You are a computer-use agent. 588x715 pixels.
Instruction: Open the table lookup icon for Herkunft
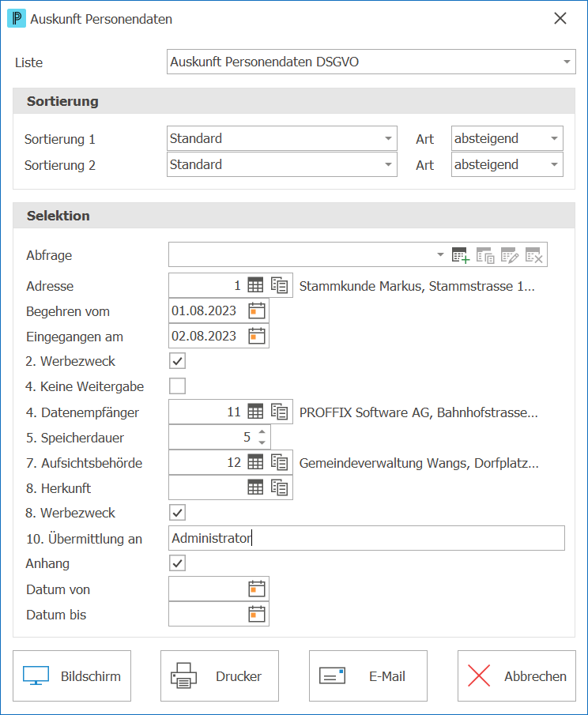(255, 487)
